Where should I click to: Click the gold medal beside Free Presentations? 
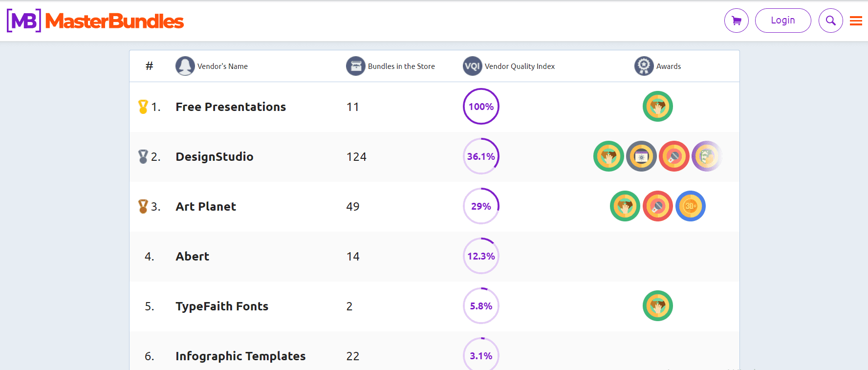(x=143, y=107)
